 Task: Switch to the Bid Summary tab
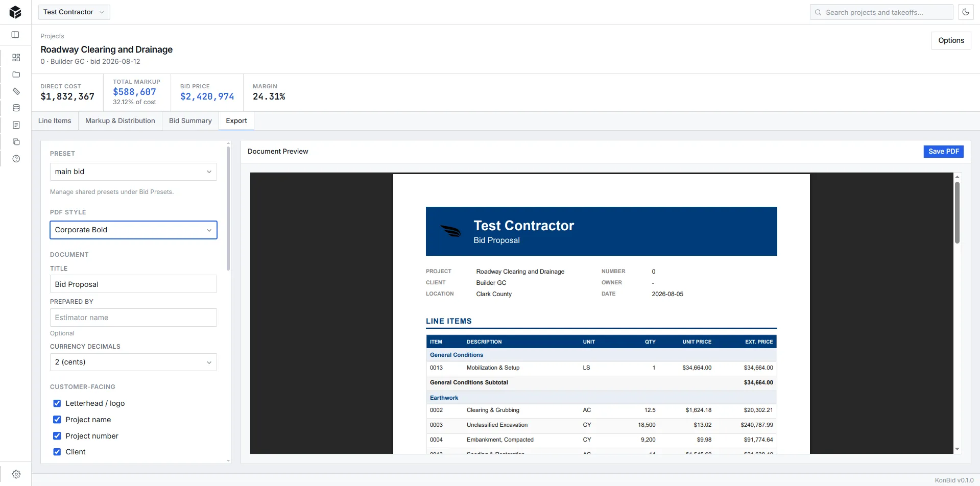pos(190,121)
